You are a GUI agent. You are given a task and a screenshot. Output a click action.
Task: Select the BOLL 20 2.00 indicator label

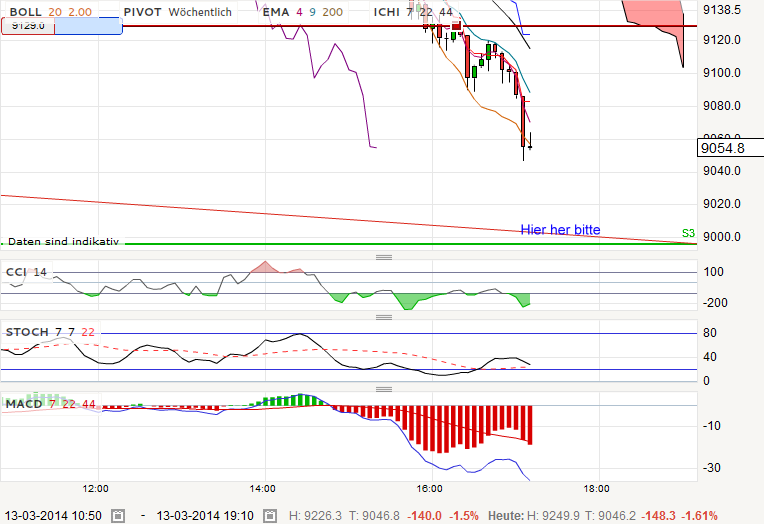[x=50, y=12]
